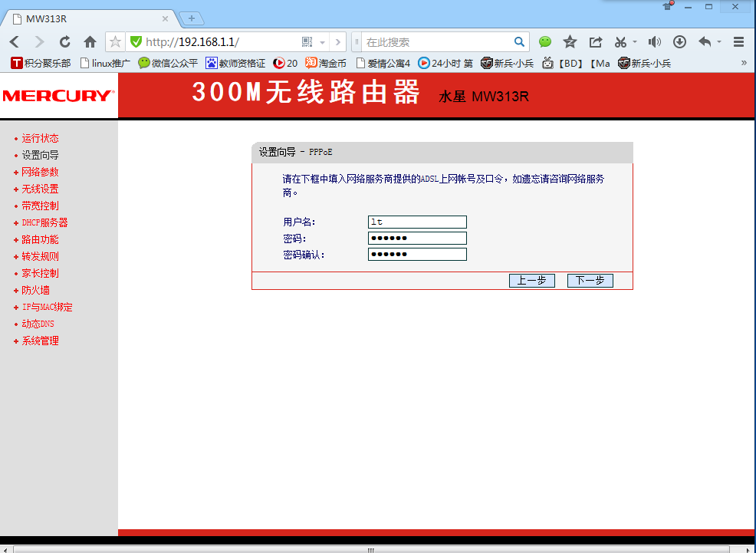Image resolution: width=756 pixels, height=553 pixels.
Task: Open the skin shirt icon in title bar
Action: pos(667,6)
